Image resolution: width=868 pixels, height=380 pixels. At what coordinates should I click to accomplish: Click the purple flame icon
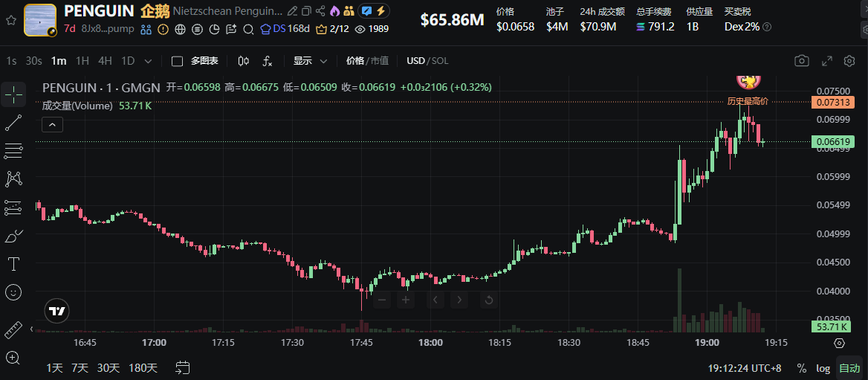click(334, 10)
